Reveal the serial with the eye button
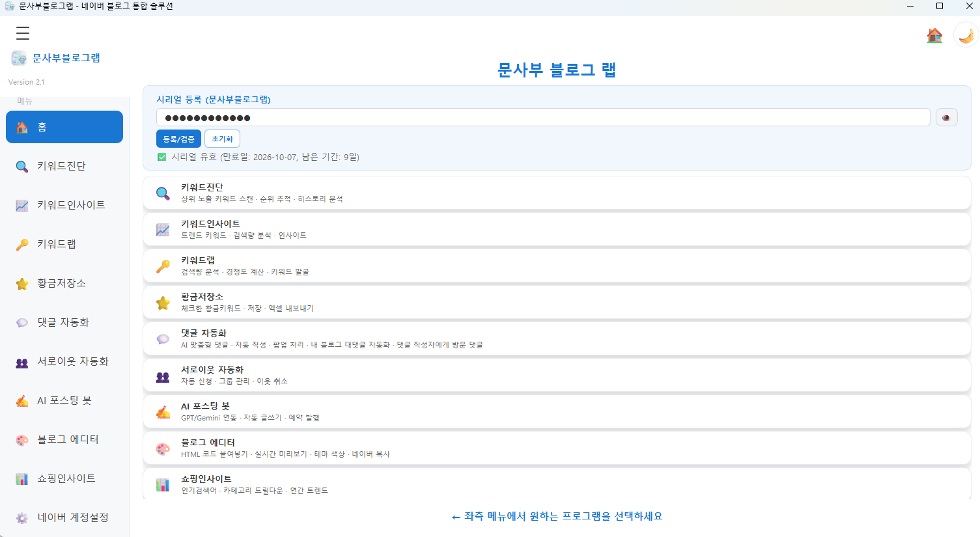980x537 pixels. pyautogui.click(x=946, y=118)
